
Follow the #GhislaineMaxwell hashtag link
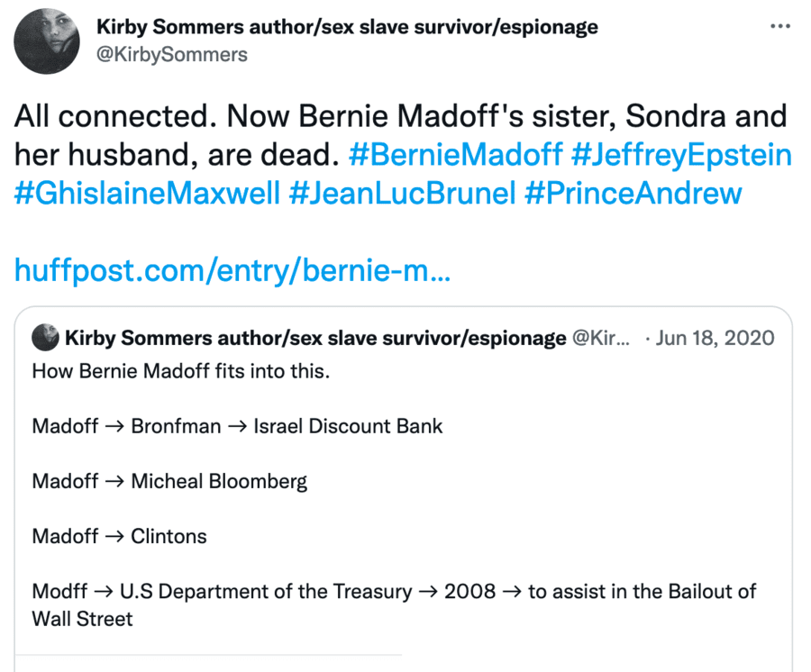point(147,193)
